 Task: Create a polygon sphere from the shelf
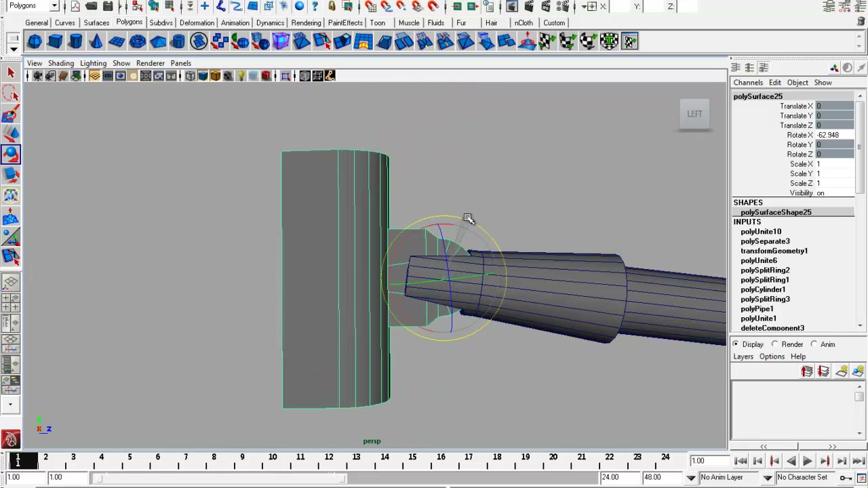pyautogui.click(x=35, y=41)
